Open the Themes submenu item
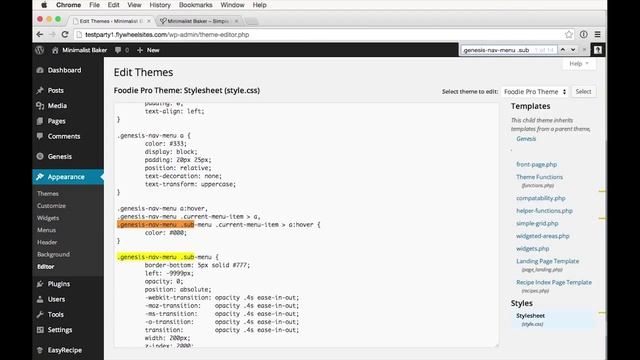The image size is (640, 360). tap(48, 194)
